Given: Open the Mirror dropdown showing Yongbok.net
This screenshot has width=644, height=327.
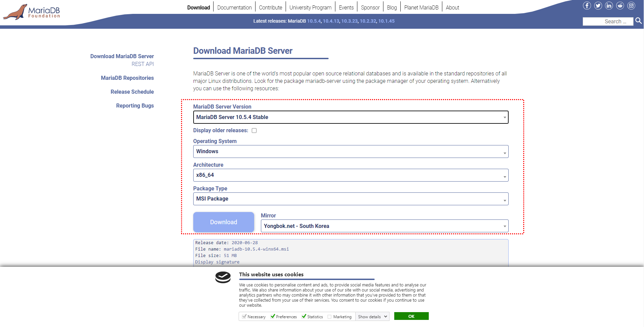Looking at the screenshot, I should click(384, 226).
